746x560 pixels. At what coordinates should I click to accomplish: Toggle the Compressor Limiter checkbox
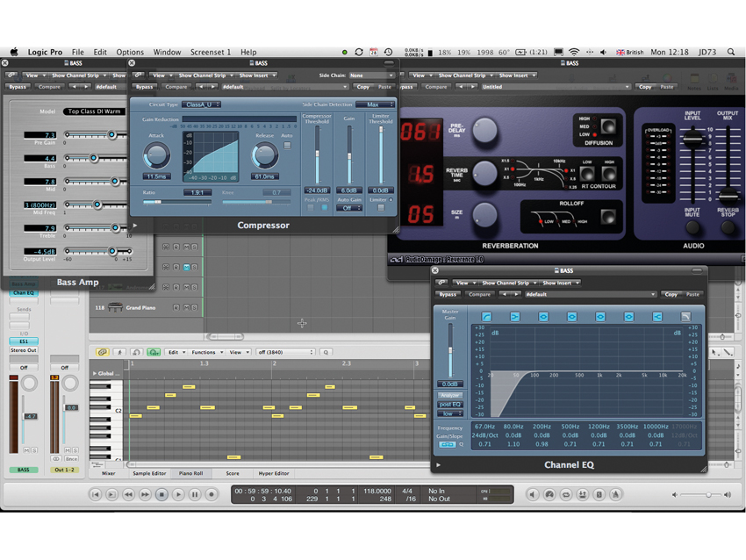(381, 207)
